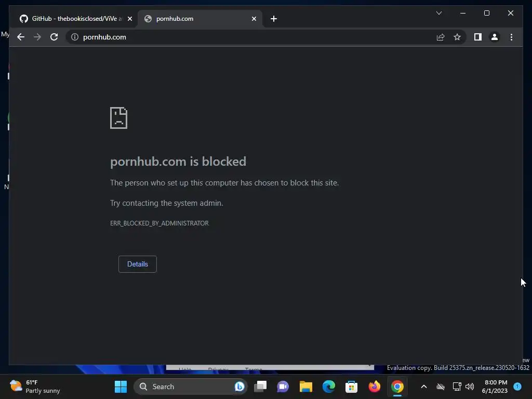Screen dimensions: 532x399
Task: View site information icon in address bar
Action: point(75,37)
